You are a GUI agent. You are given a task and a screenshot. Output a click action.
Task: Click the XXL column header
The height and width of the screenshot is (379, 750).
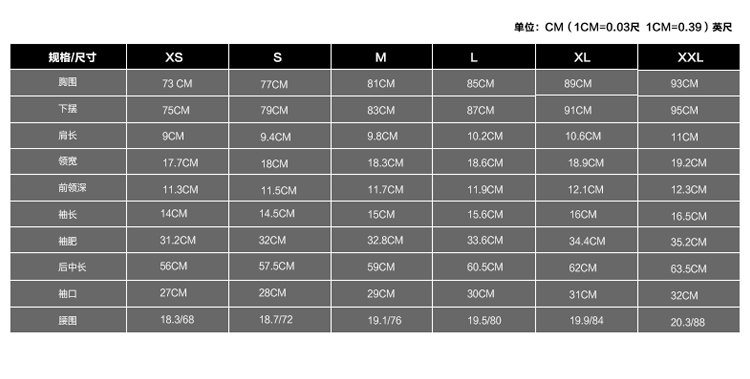(x=689, y=57)
